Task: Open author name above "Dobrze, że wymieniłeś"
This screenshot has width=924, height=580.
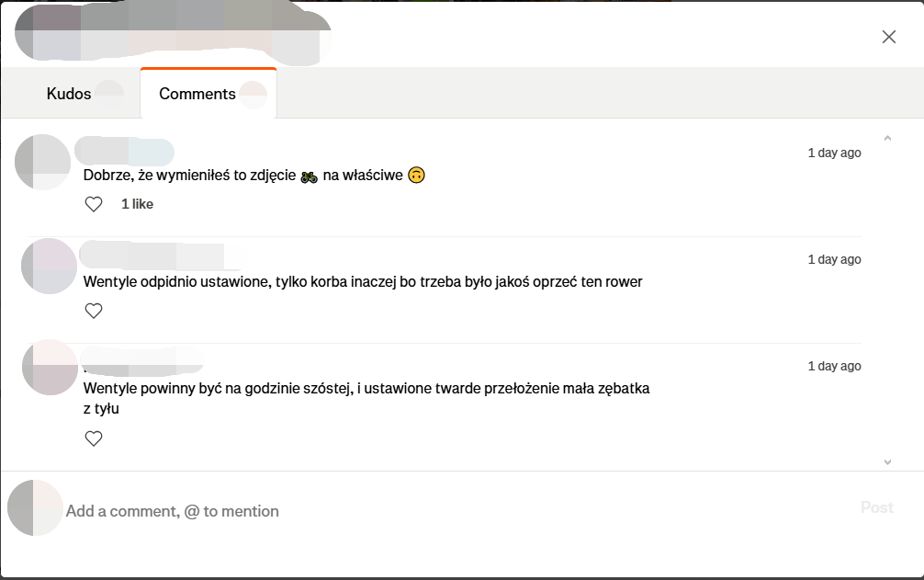Action: tap(124, 152)
